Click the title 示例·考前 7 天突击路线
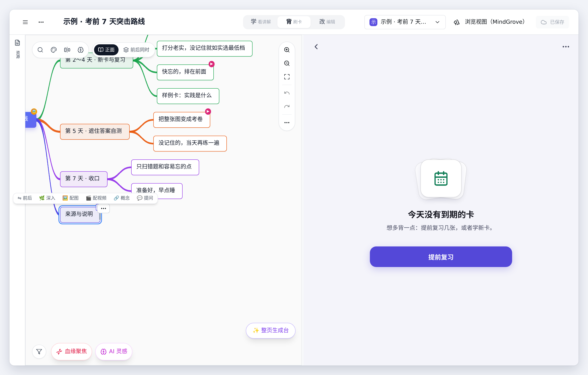 104,22
